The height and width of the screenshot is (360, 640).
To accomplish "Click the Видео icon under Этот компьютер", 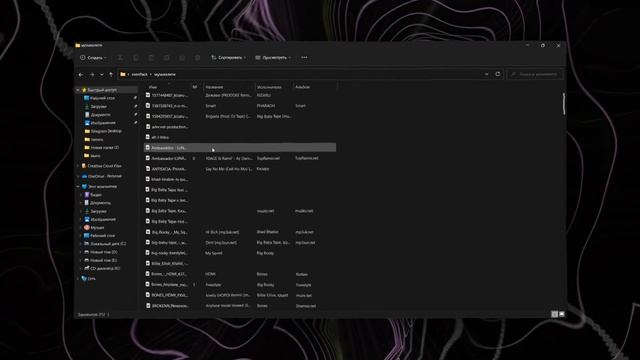I will (x=87, y=195).
